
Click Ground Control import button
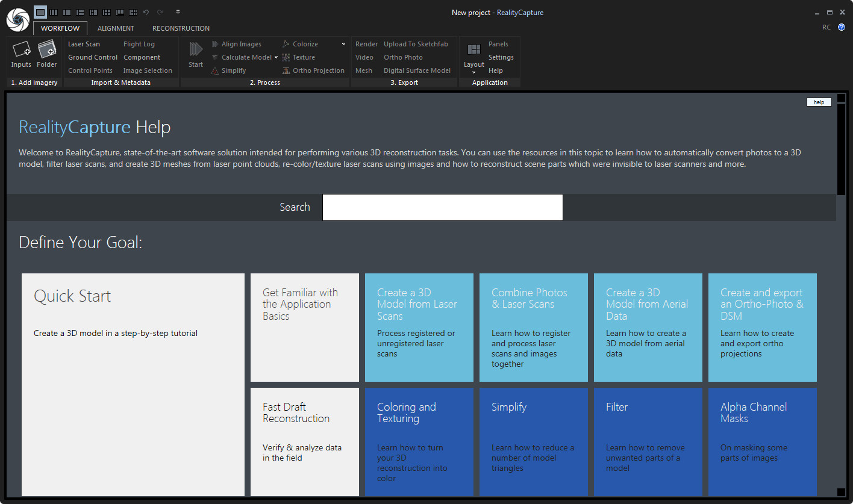pyautogui.click(x=93, y=57)
